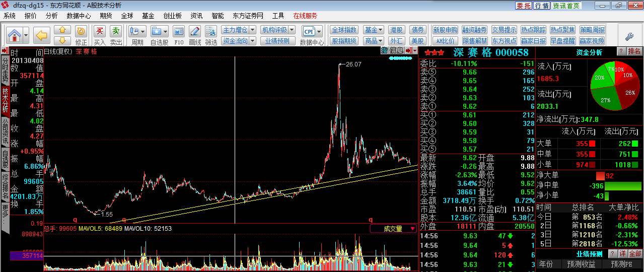The height and width of the screenshot is (272, 644).
Task: Click the three red stars rating
Action: 434,52
